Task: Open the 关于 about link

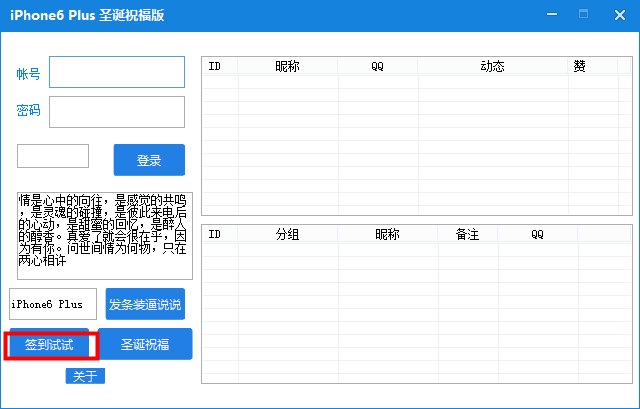Action: click(85, 376)
